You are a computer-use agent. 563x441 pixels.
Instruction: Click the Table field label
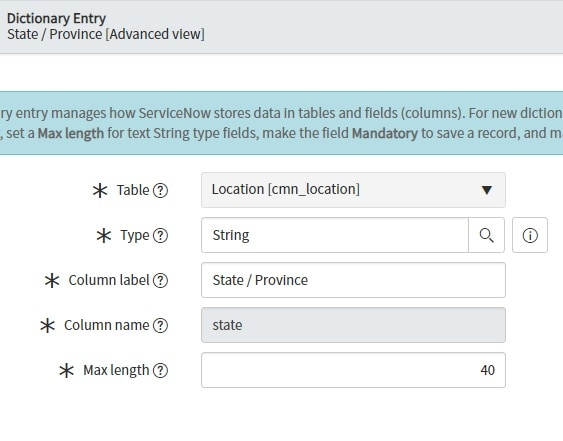pos(133,190)
